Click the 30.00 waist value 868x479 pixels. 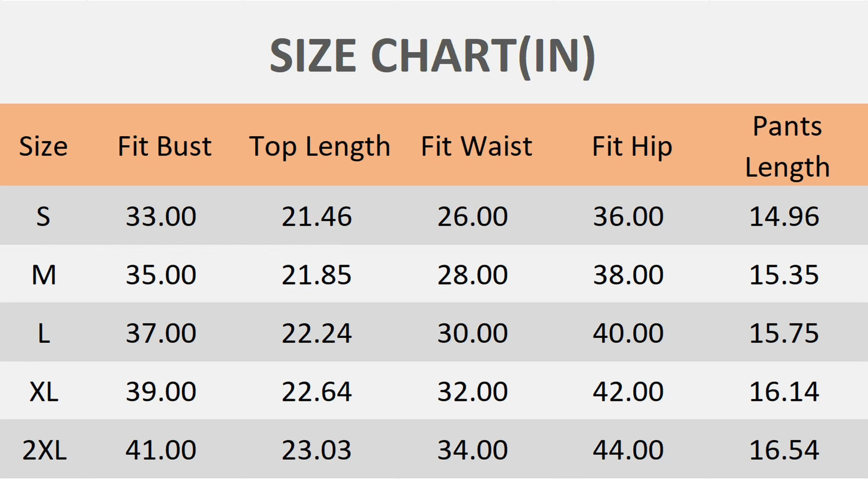[x=473, y=333]
